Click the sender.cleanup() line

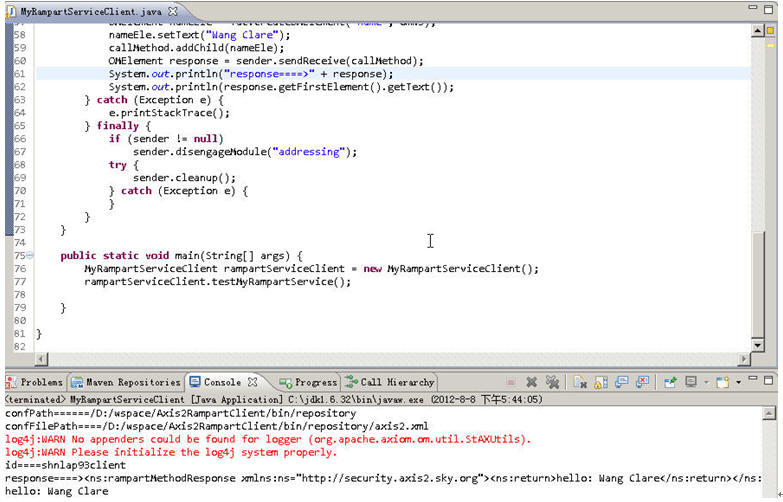[x=184, y=178]
